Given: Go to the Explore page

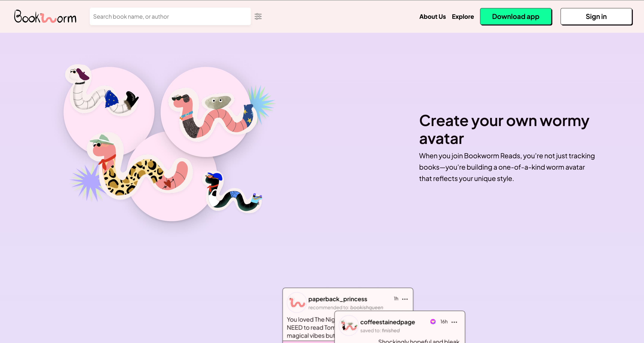Looking at the screenshot, I should coord(463,17).
